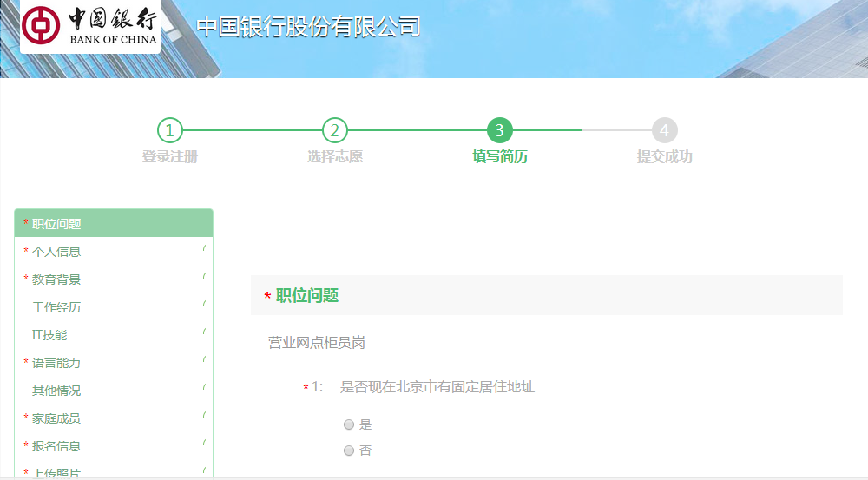The image size is (868, 480).
Task: Navigate to the 其他情况 section
Action: [56, 391]
